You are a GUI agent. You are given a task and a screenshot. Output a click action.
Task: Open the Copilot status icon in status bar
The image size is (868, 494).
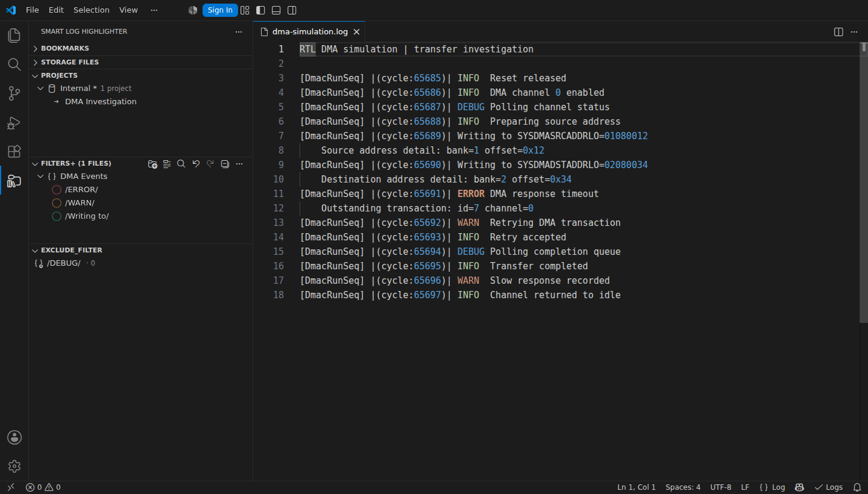[x=800, y=487]
